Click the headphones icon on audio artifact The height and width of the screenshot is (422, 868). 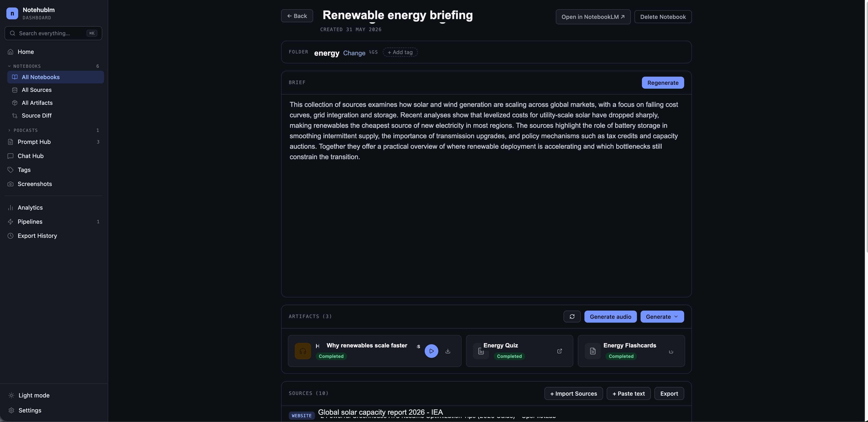tap(303, 351)
